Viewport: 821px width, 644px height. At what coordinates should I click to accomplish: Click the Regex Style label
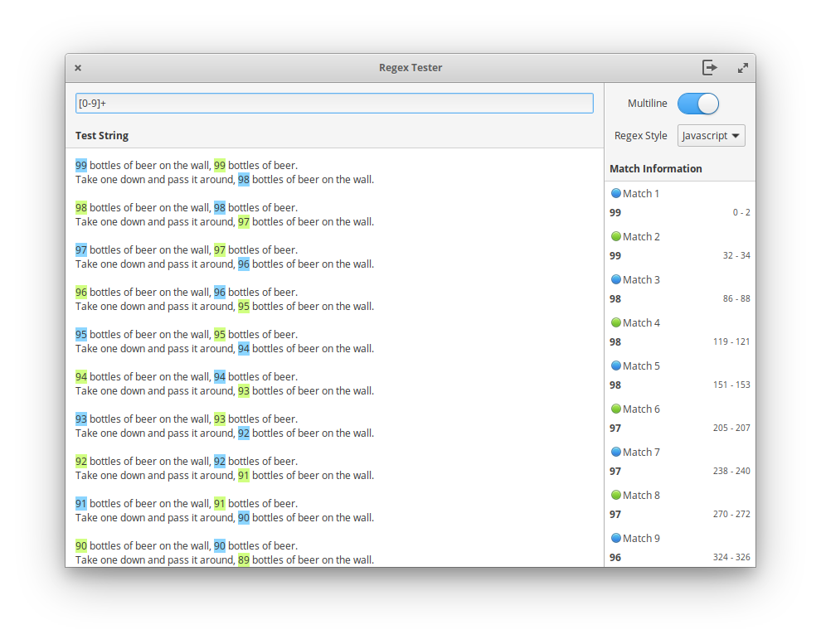tap(640, 135)
